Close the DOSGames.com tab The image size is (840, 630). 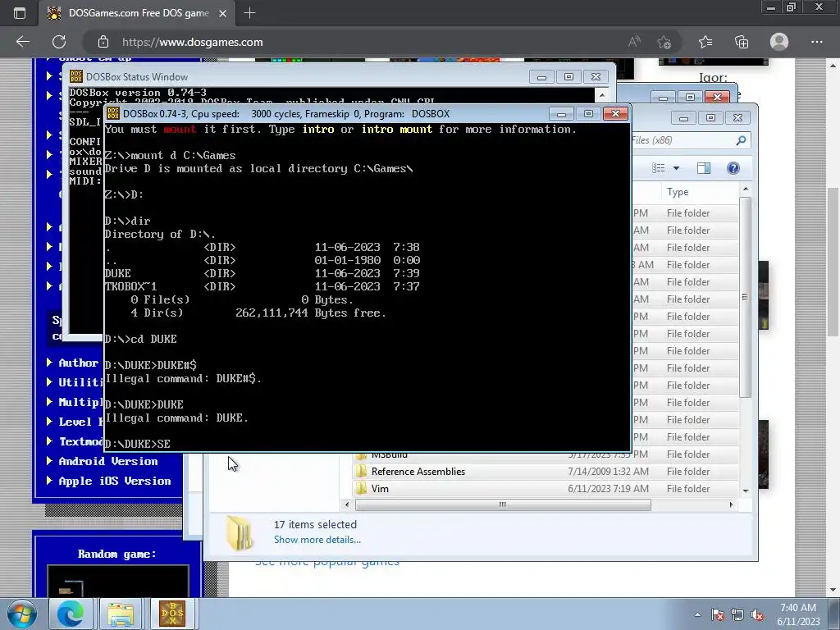[x=223, y=13]
